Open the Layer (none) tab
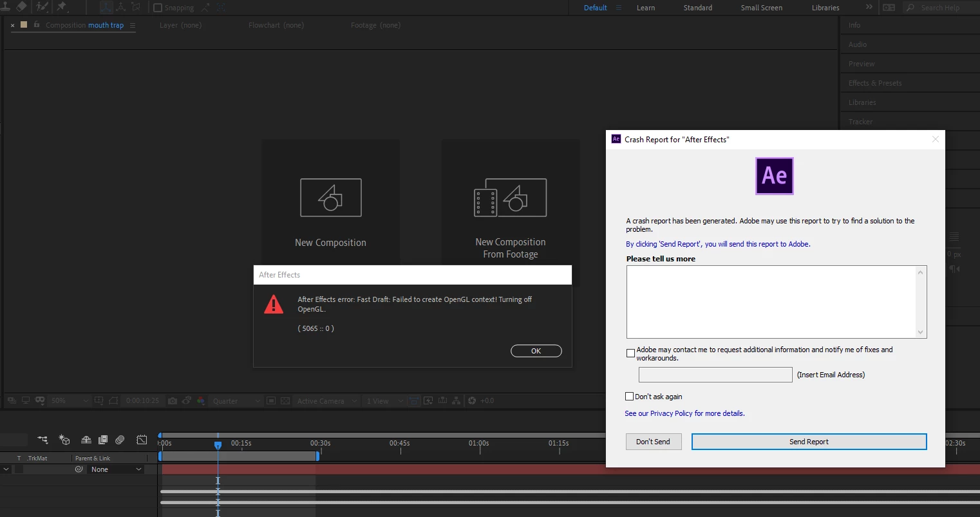 tap(180, 25)
